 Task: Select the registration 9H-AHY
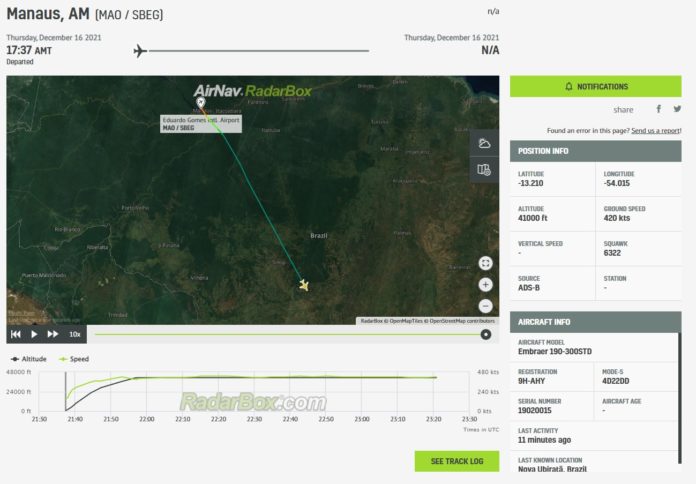(x=531, y=381)
